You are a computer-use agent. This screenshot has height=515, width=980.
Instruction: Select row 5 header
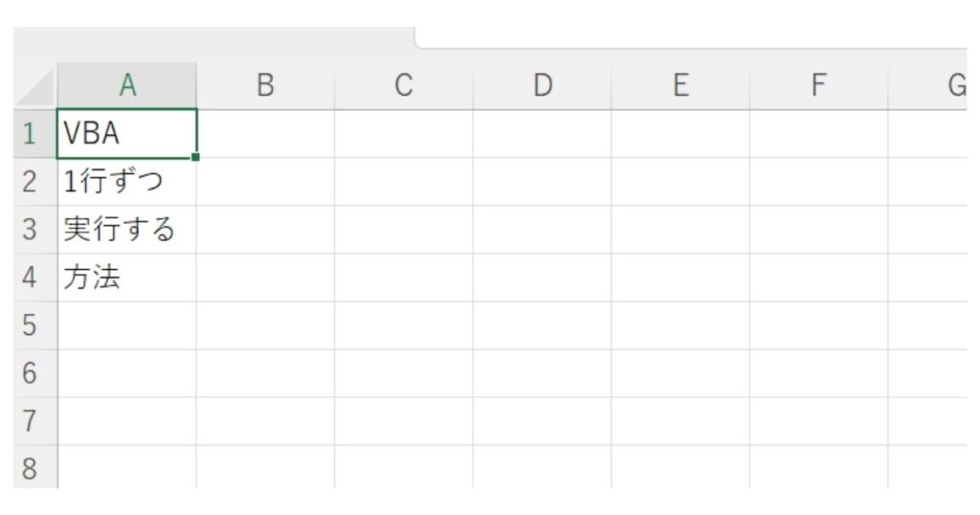pos(30,325)
